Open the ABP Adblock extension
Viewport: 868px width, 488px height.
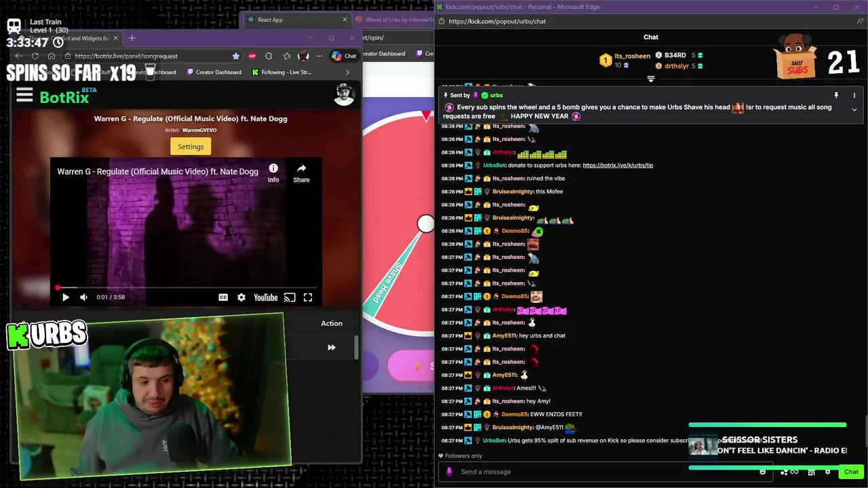252,56
